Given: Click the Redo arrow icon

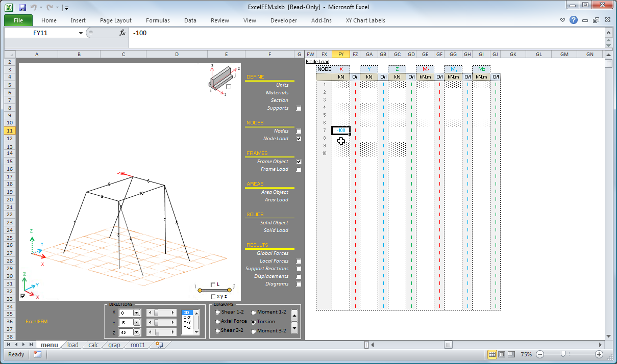Looking at the screenshot, I should point(49,8).
